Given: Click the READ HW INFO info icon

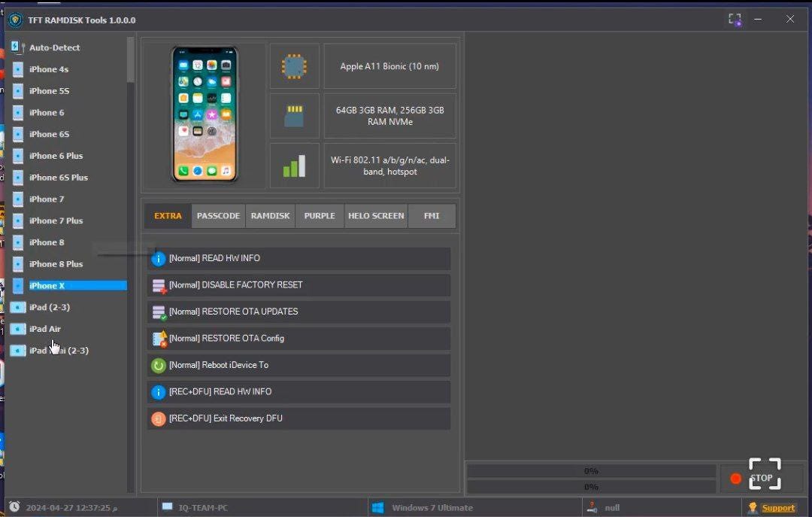Looking at the screenshot, I should 159,258.
